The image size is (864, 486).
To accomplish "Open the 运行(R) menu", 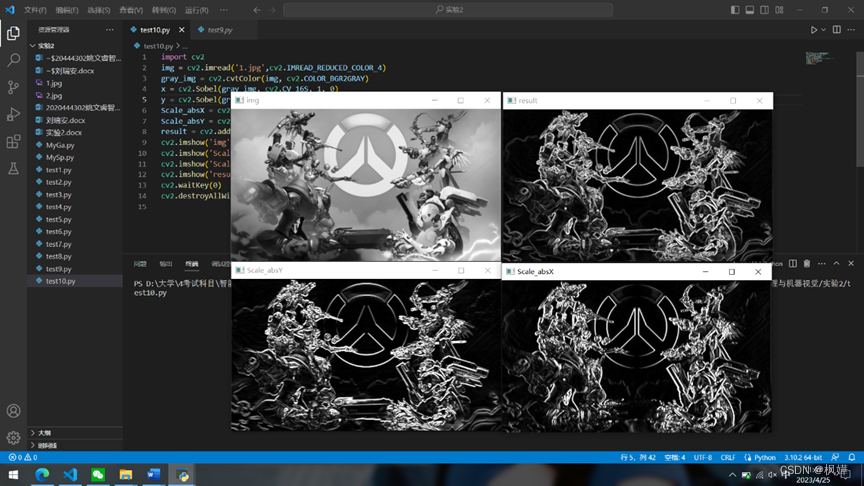I will pyautogui.click(x=196, y=10).
